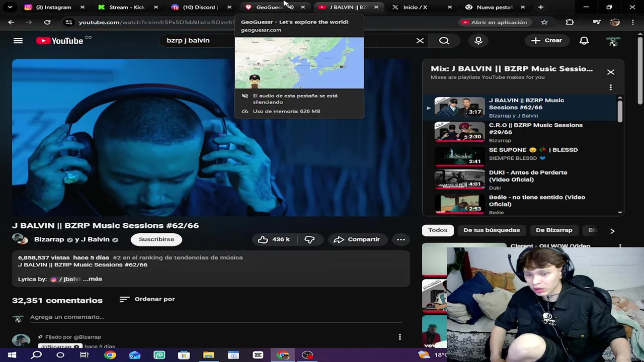
Task: Open the YouTube hamburger guide menu
Action: tap(18, 41)
